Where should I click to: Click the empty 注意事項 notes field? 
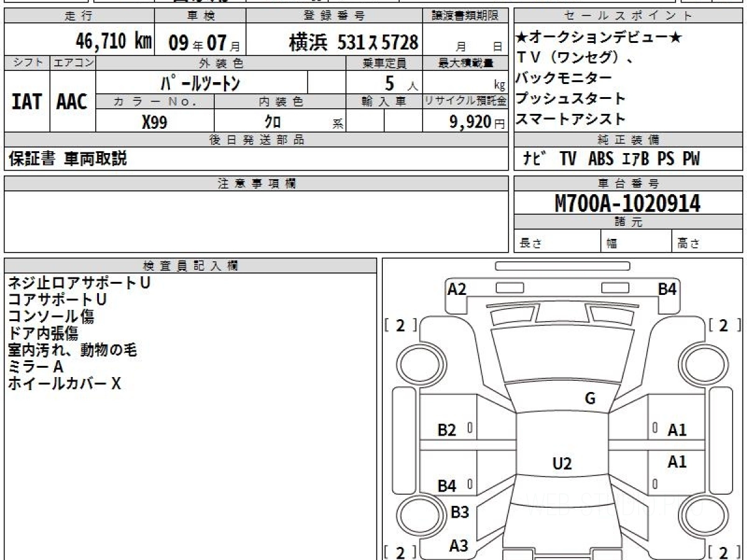tap(256, 222)
